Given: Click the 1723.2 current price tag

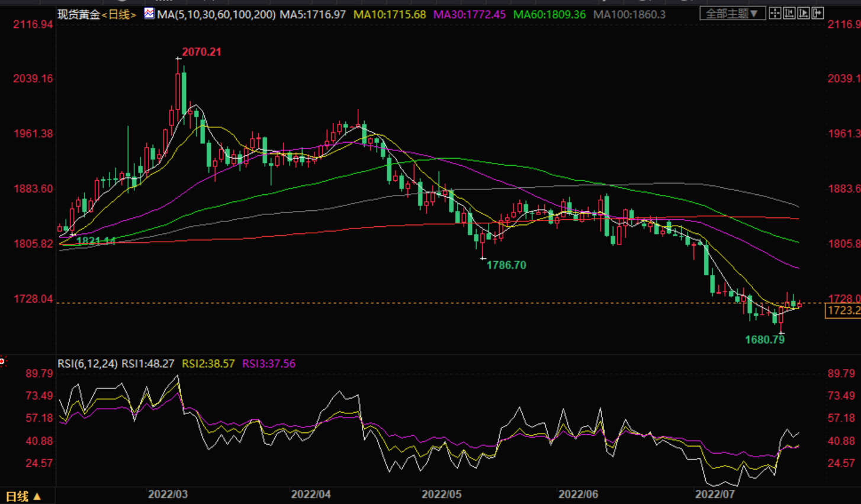Looking at the screenshot, I should [843, 311].
